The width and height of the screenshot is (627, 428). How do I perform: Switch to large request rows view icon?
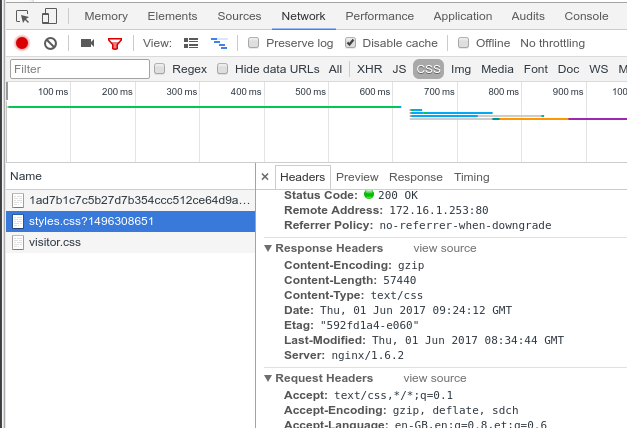pyautogui.click(x=191, y=43)
